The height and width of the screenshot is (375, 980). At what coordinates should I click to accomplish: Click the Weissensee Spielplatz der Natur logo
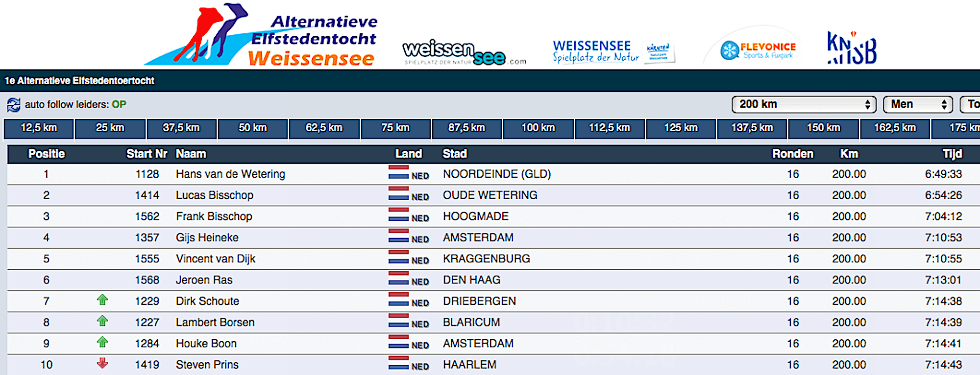point(613,52)
